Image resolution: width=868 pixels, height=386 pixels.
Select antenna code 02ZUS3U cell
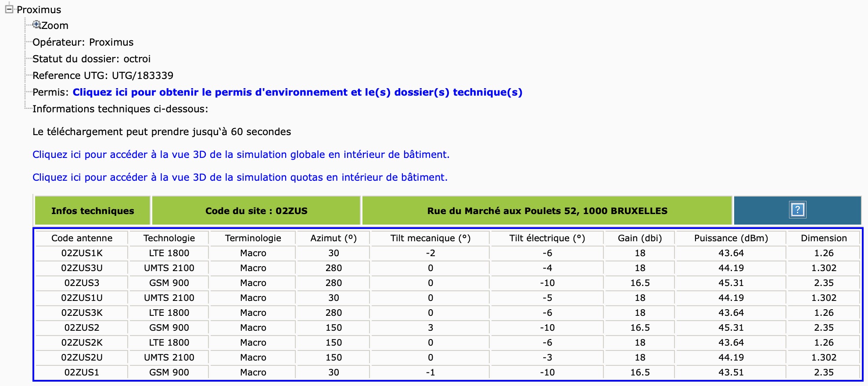click(x=82, y=268)
